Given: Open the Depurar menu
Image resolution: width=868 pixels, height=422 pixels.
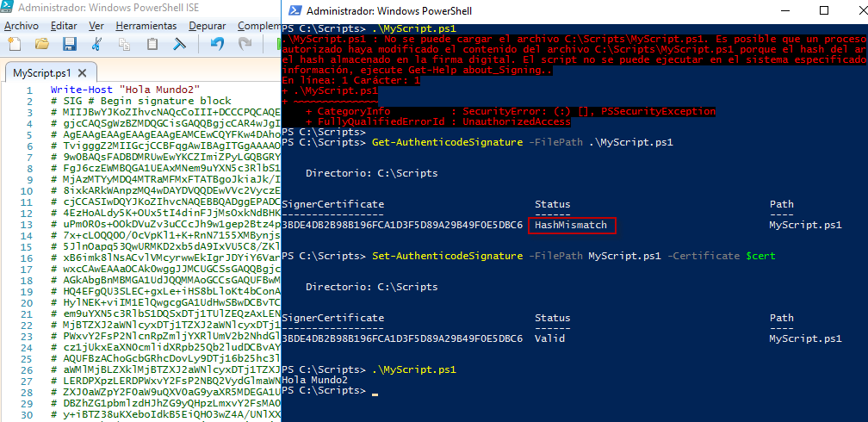Looking at the screenshot, I should click(x=208, y=26).
